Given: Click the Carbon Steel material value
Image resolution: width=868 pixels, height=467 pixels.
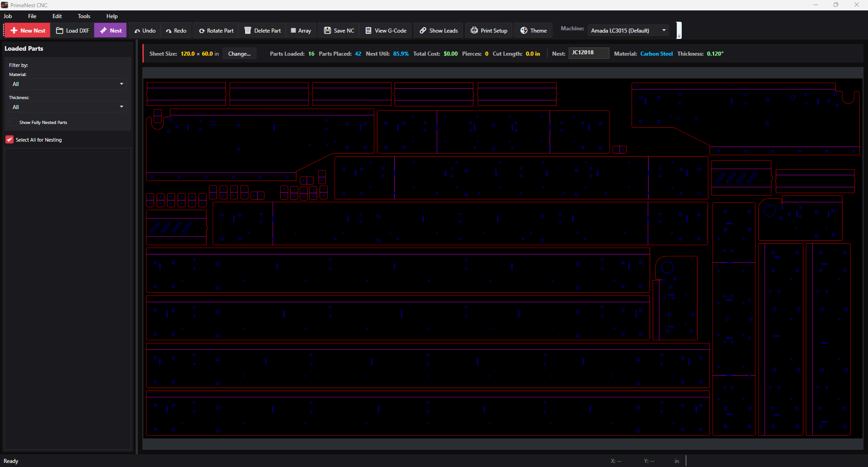Looking at the screenshot, I should 656,53.
